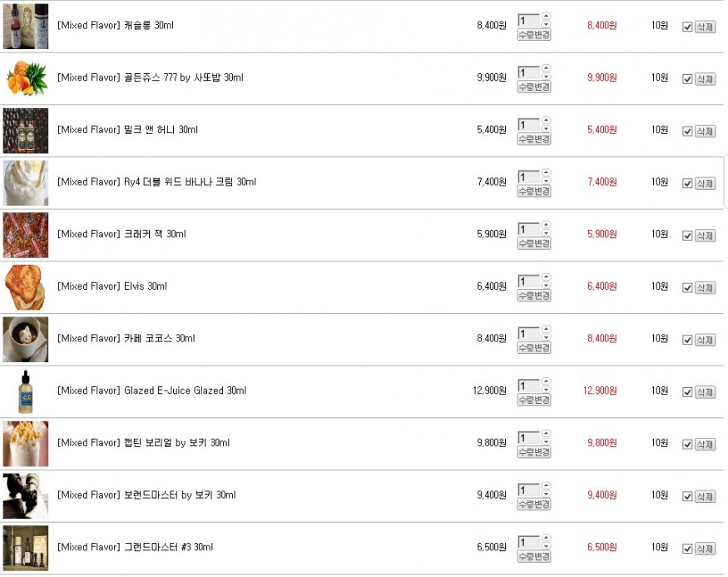Click the 골든쥬스 777 fruit thumbnail image
Image resolution: width=728 pixels, height=577 pixels.
pos(25,78)
